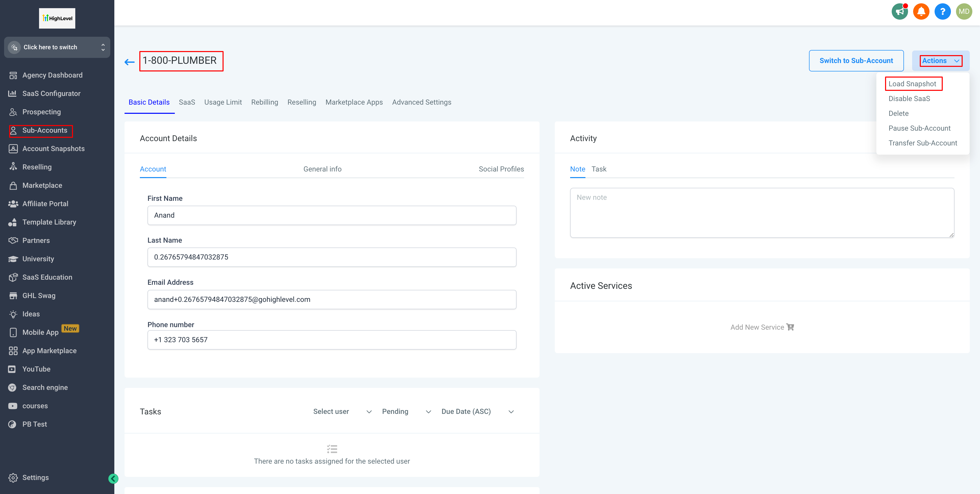
Task: Switch to the Advanced Settings tab
Action: 421,102
